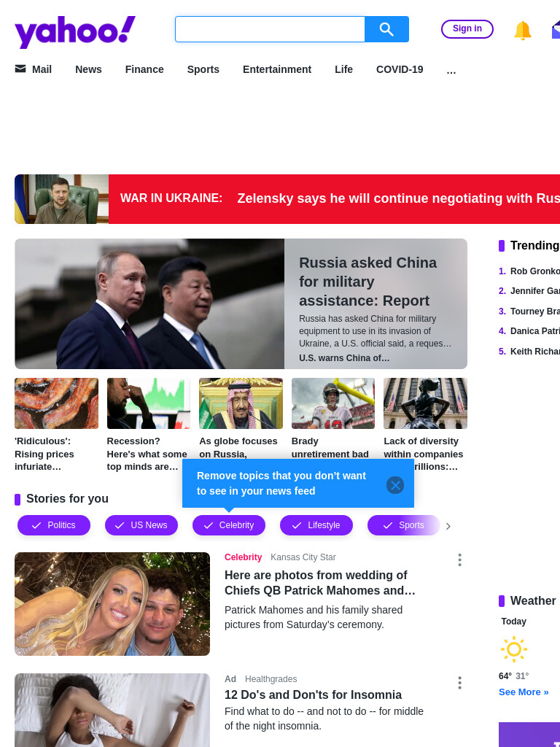Open 'U.S. warns China of…' link
560x747 pixels.
point(344,357)
